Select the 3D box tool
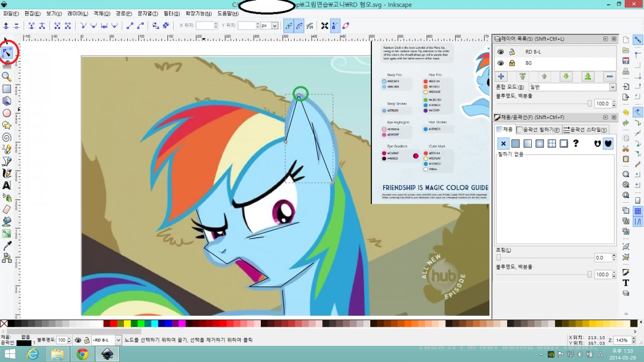Screen dimensions: 644x362 (7, 101)
